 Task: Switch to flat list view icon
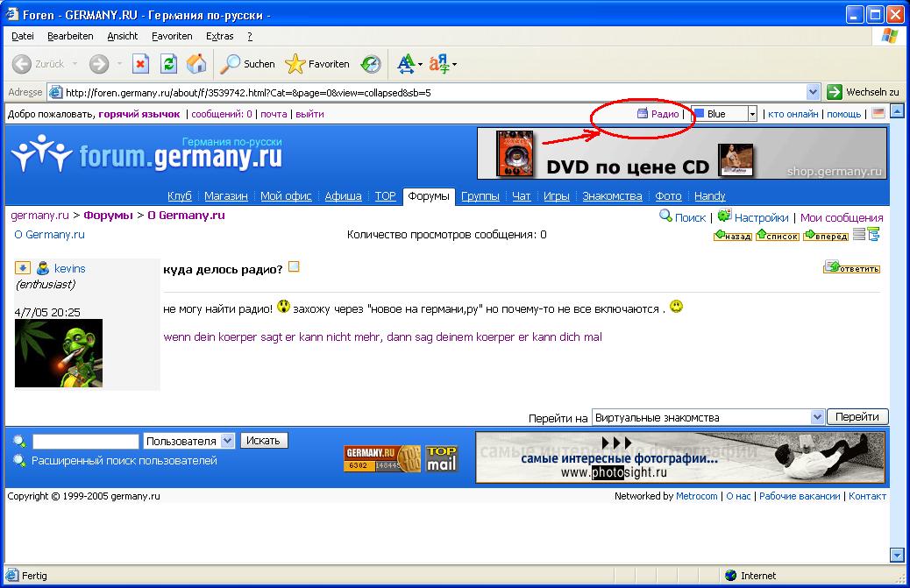pyautogui.click(x=859, y=235)
